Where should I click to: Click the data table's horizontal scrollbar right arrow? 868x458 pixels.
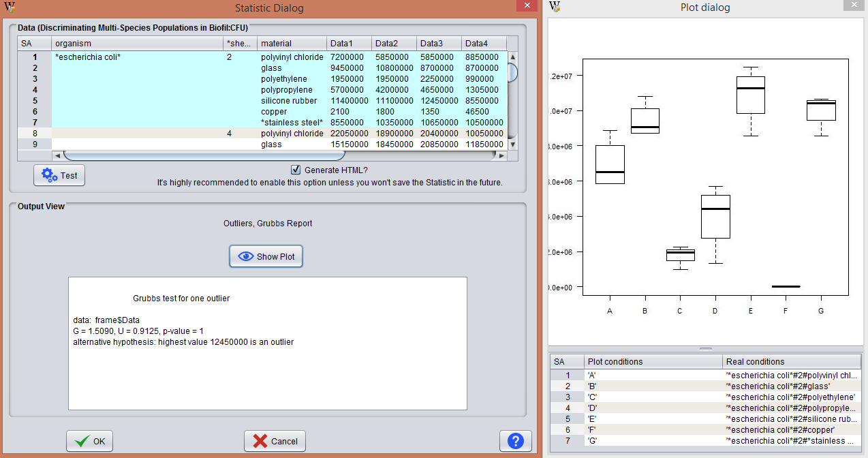(502, 155)
